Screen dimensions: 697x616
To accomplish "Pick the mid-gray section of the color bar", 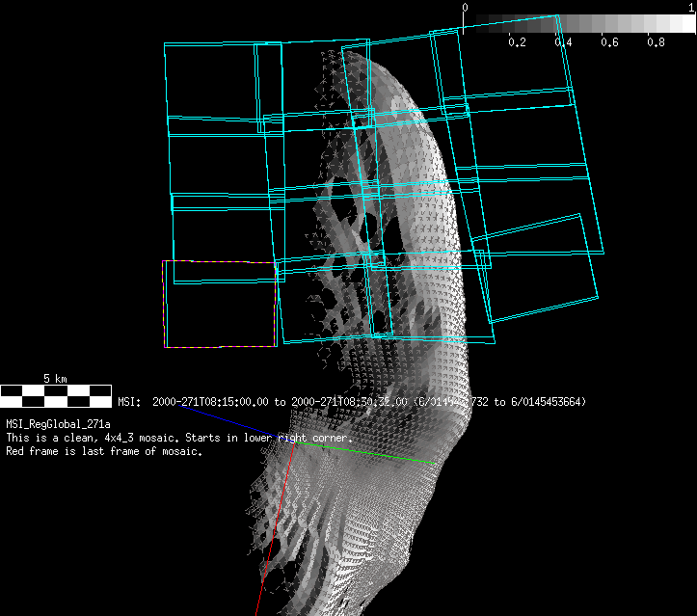I will 578,23.
